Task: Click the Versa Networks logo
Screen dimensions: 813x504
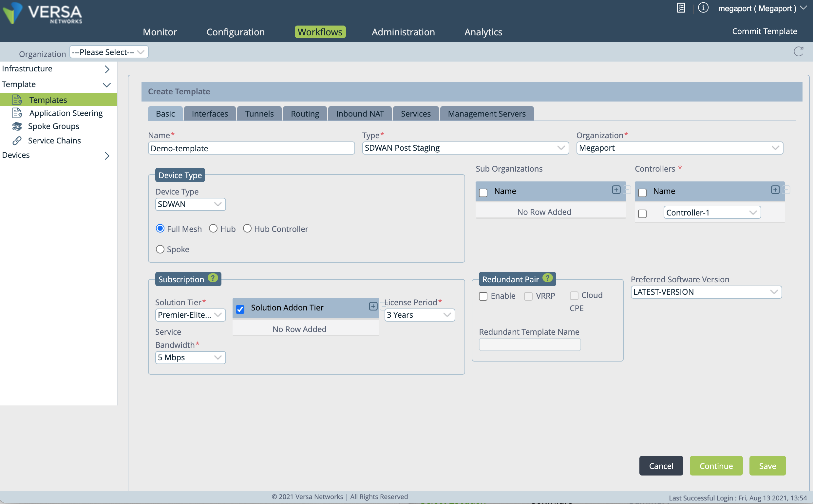Action: click(42, 13)
